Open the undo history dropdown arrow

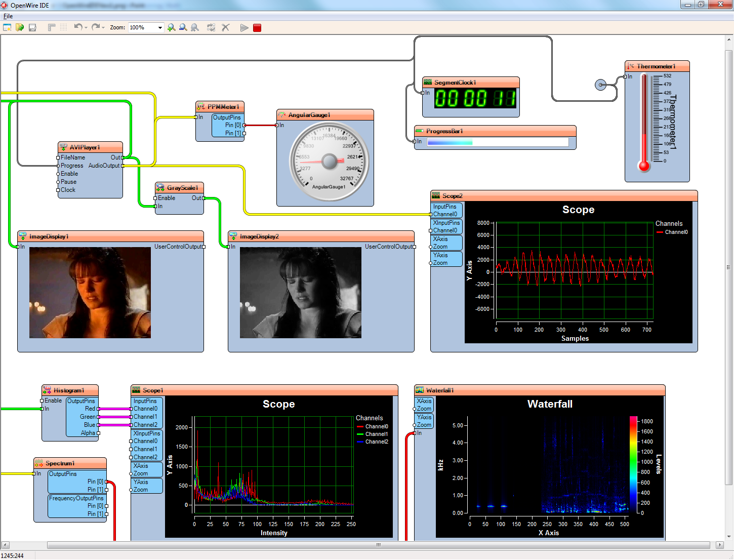[86, 28]
